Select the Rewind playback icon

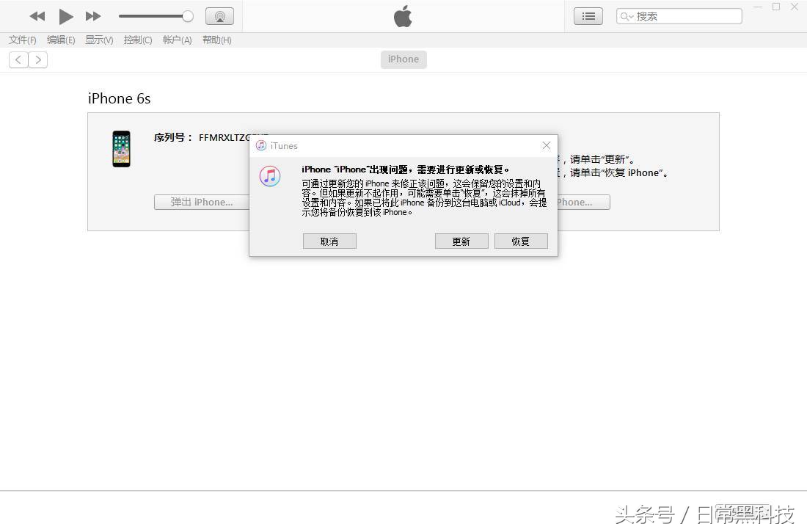click(37, 16)
